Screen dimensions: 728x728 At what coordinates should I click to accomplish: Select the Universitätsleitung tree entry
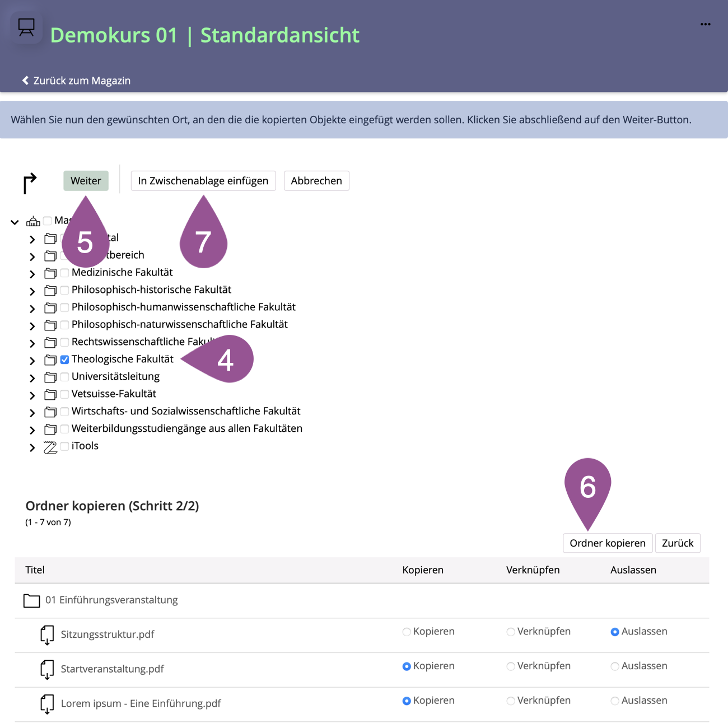point(115,376)
